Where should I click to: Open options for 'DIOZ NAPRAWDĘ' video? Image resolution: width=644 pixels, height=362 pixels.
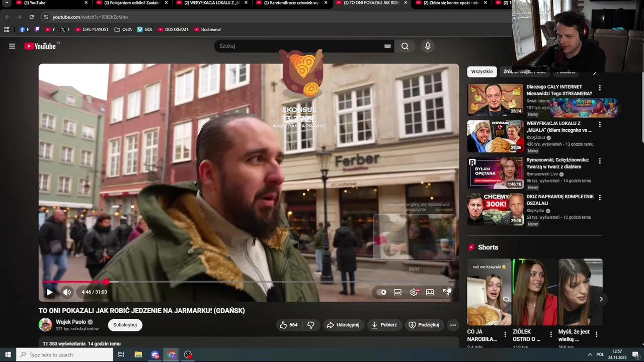599,198
